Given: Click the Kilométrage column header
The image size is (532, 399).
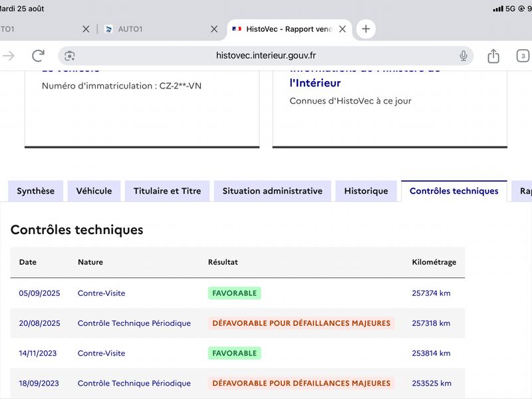Looking at the screenshot, I should click(434, 262).
